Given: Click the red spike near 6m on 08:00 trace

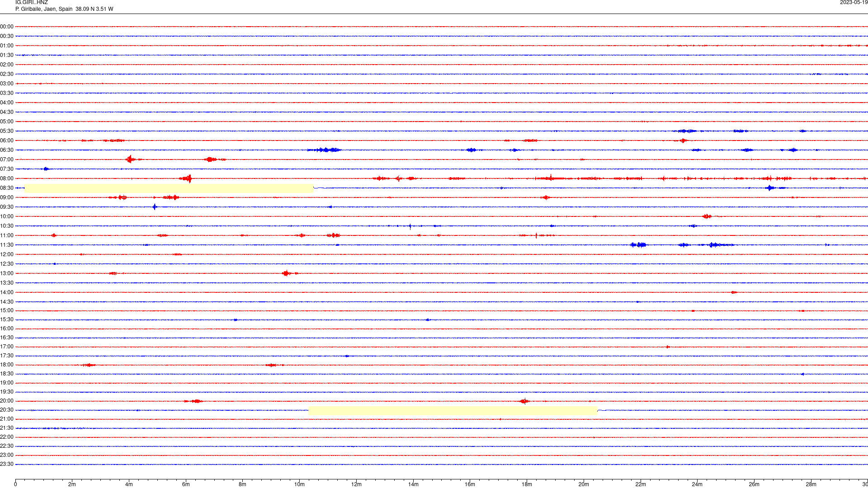Looking at the screenshot, I should coord(186,178).
